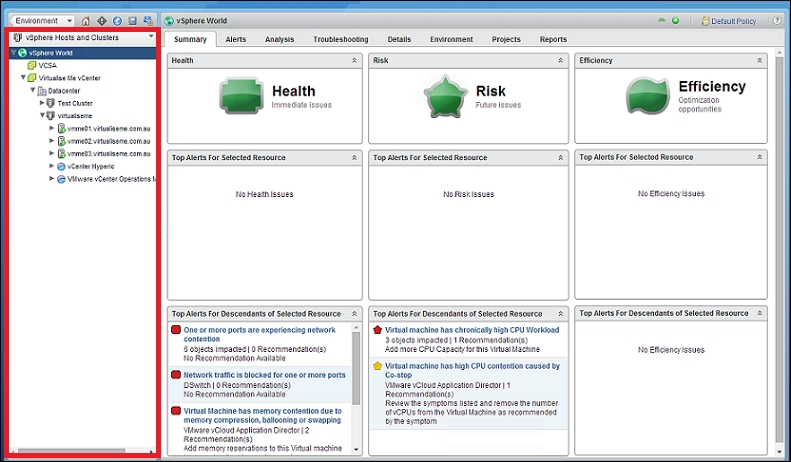The height and width of the screenshot is (462, 791).
Task: Expand the vmme01.virtualiseme.com.au host
Action: [51, 128]
